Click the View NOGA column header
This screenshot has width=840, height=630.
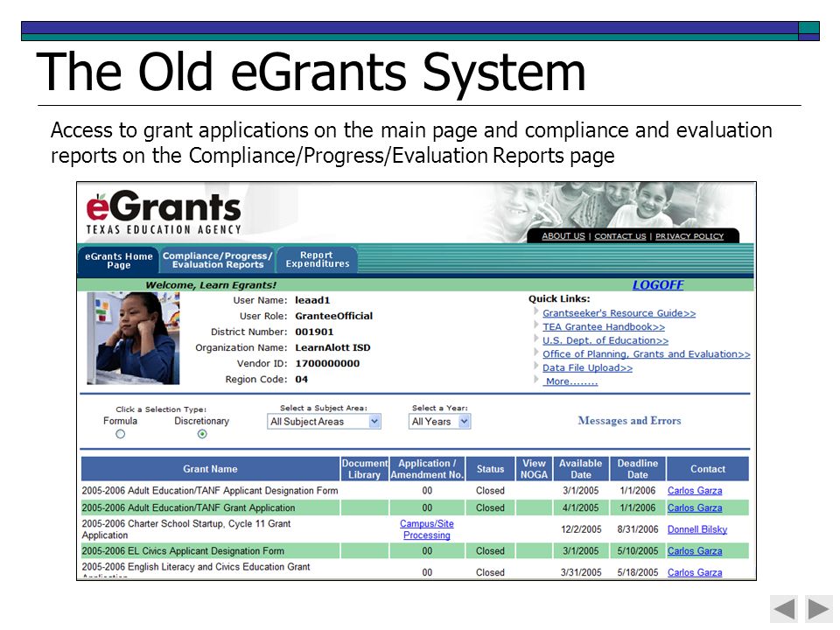[534, 469]
